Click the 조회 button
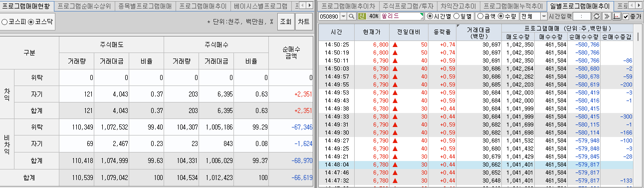Image resolution: width=644 pixels, height=188 pixels. pyautogui.click(x=285, y=22)
